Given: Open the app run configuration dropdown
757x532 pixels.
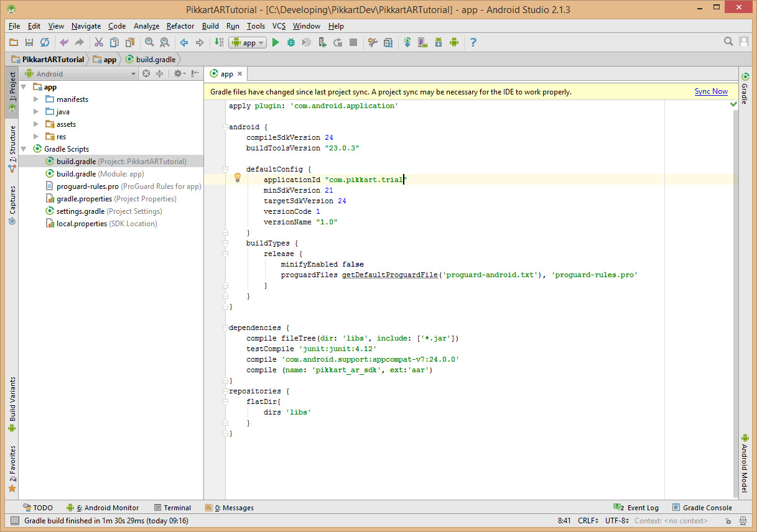Looking at the screenshot, I should 248,42.
